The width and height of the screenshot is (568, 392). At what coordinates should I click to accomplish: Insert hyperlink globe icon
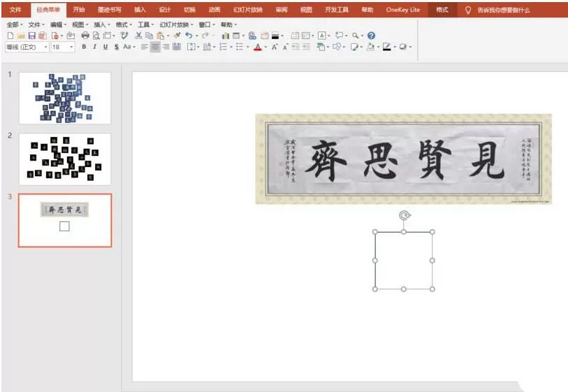[252, 36]
